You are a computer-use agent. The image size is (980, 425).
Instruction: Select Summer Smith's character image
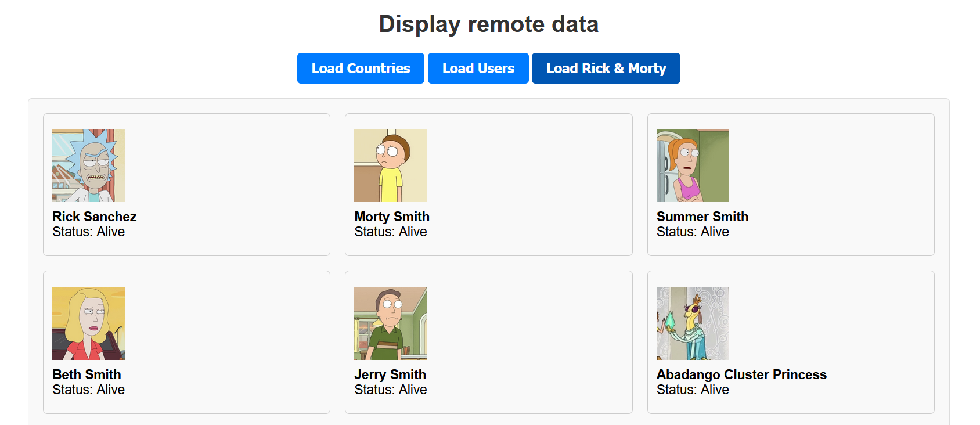click(693, 165)
